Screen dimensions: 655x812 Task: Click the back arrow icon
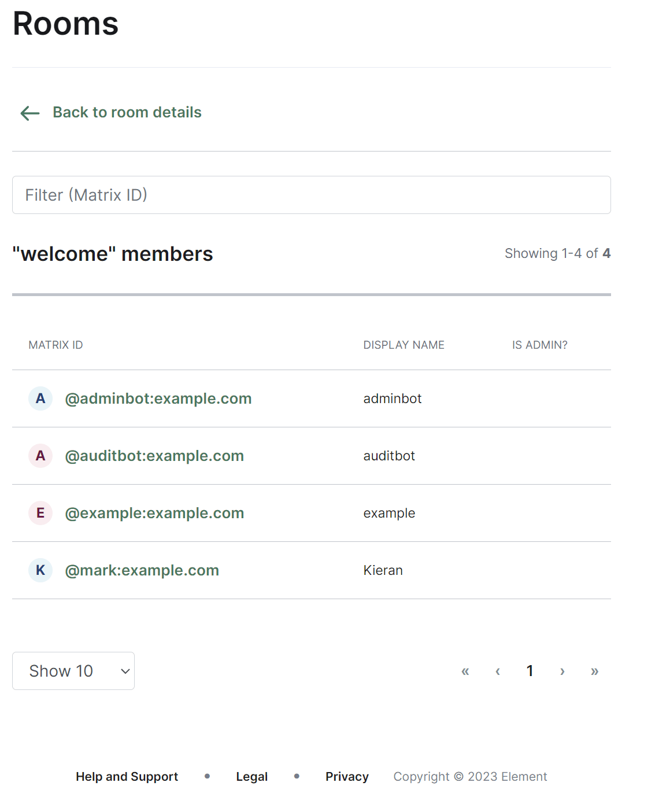tap(30, 113)
